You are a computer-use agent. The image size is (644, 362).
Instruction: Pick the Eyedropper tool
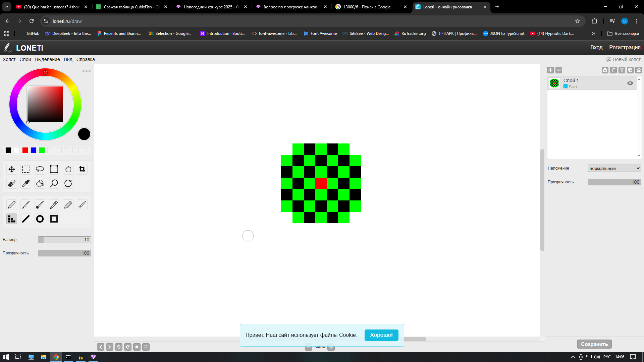[26, 183]
